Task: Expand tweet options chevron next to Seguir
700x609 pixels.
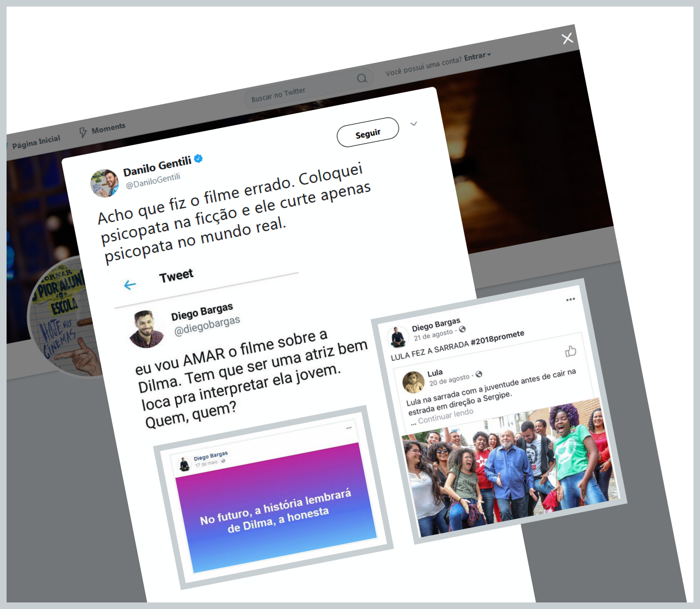Action: (414, 124)
